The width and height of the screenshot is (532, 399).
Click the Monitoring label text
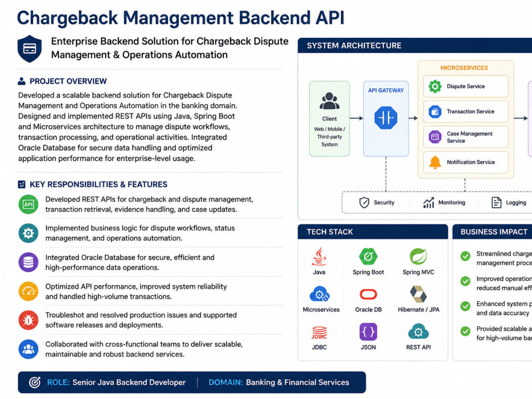(452, 203)
